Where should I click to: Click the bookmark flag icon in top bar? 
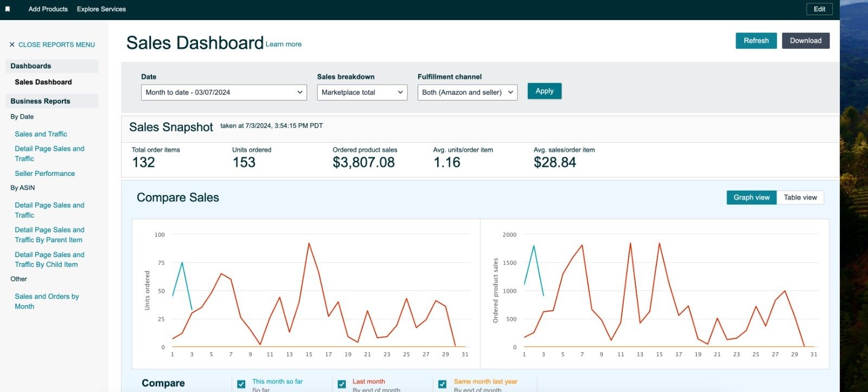coord(8,9)
